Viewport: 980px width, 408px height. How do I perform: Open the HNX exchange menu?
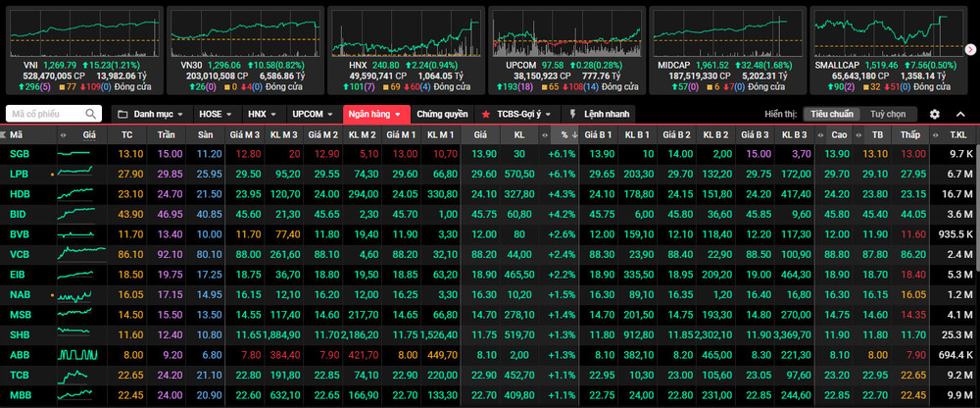(x=263, y=114)
